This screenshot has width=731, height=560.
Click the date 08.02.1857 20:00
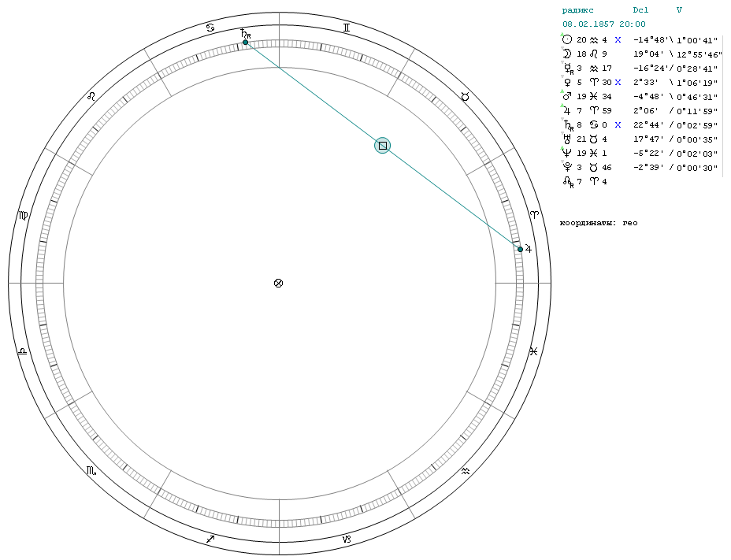tap(603, 24)
